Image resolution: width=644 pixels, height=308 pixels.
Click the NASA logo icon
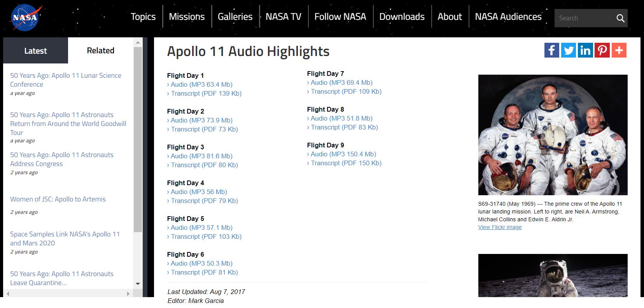pos(24,17)
